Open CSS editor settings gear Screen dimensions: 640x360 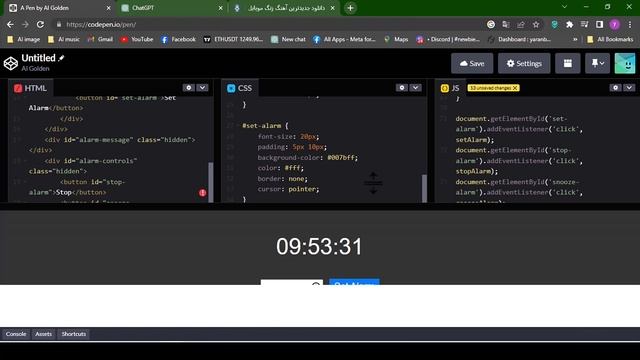[402, 88]
